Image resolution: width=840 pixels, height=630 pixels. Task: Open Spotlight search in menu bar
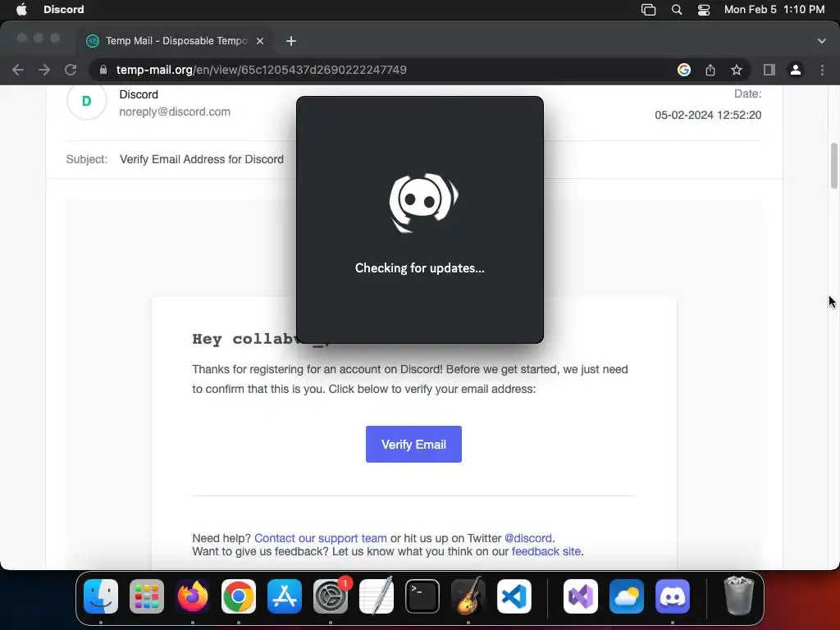click(x=677, y=10)
